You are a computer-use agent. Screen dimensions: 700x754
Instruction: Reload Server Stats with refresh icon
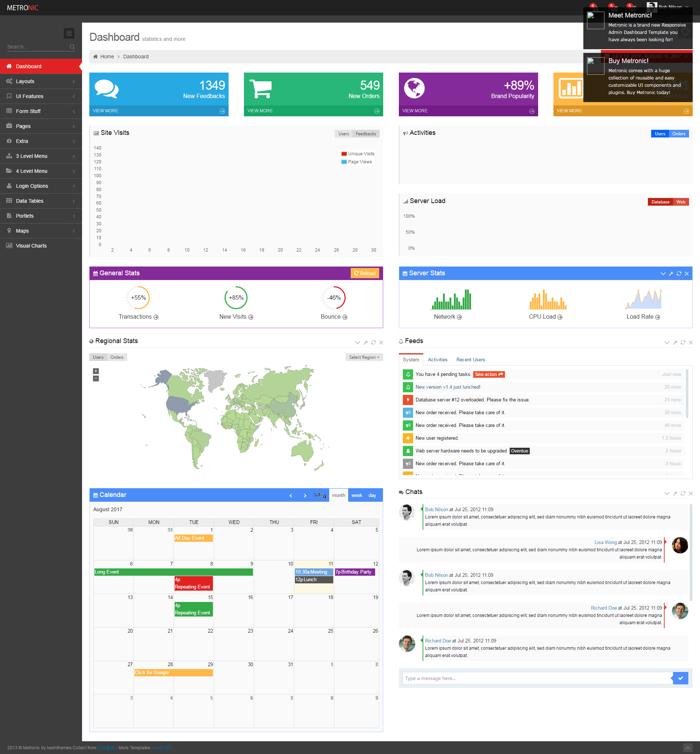[679, 273]
